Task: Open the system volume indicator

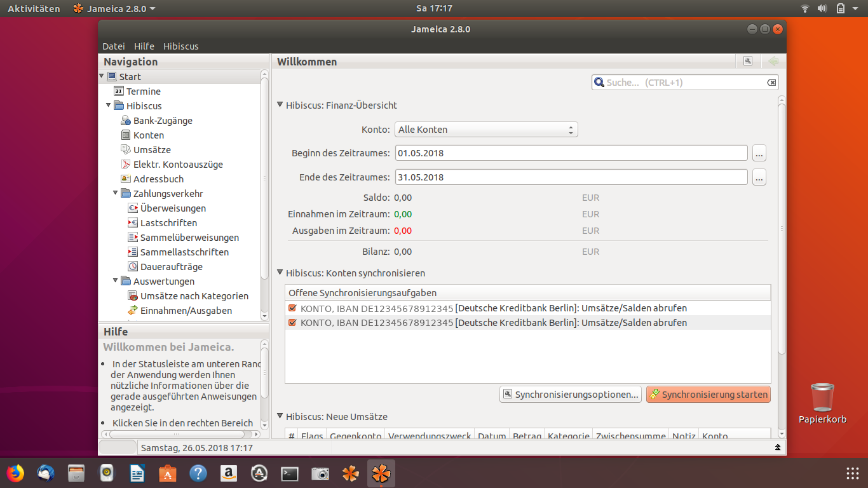Action: tap(822, 9)
